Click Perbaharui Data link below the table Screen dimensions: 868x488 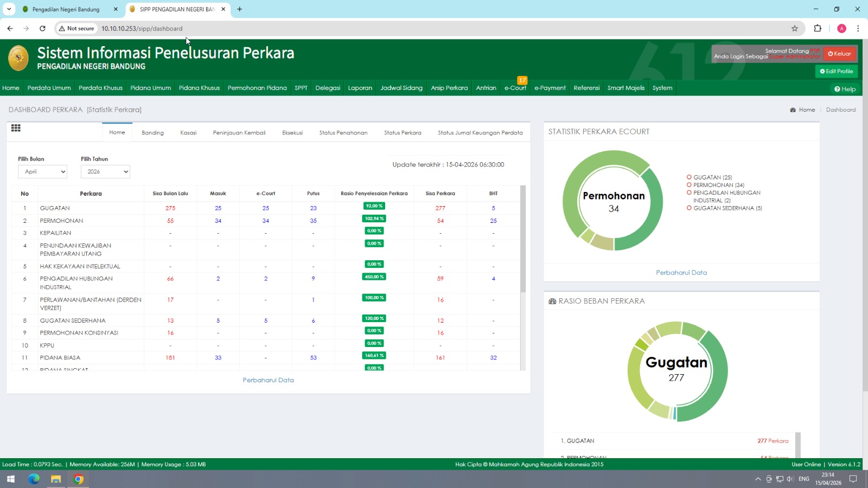(x=268, y=380)
